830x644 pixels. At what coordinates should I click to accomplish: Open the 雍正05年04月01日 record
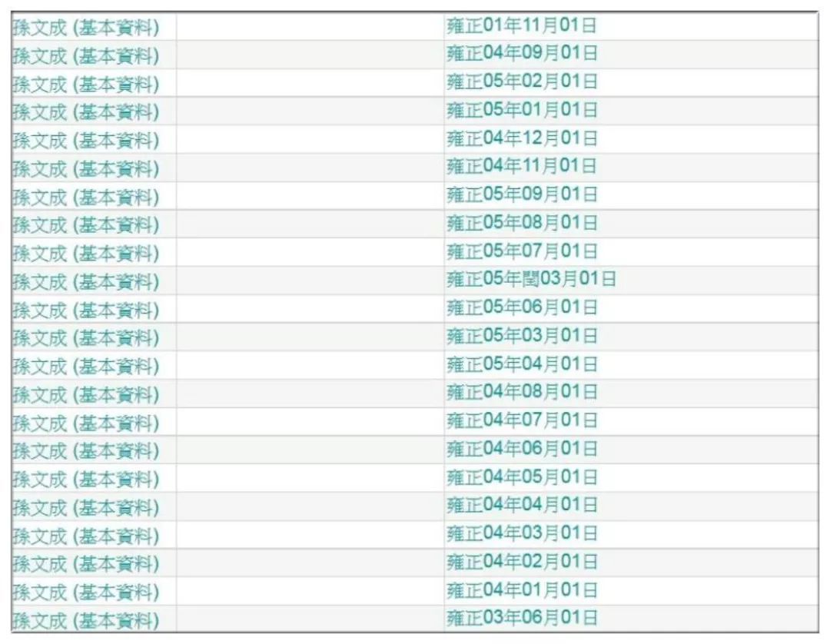(522, 364)
